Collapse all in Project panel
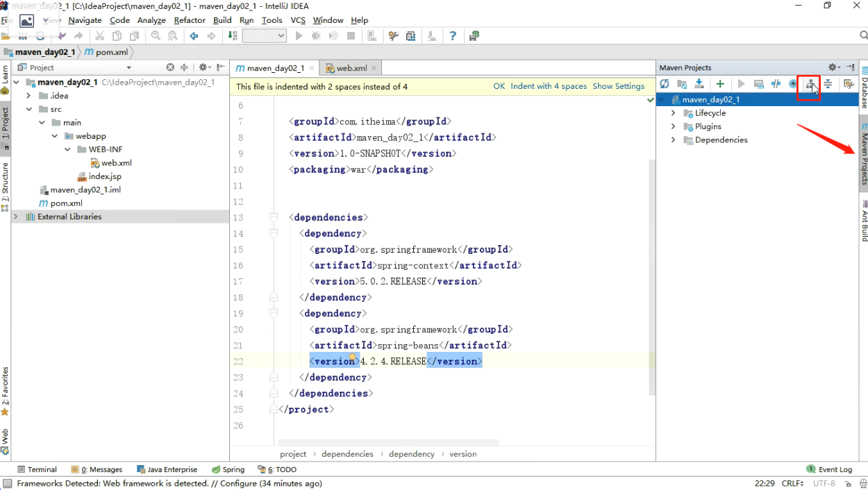 click(185, 67)
